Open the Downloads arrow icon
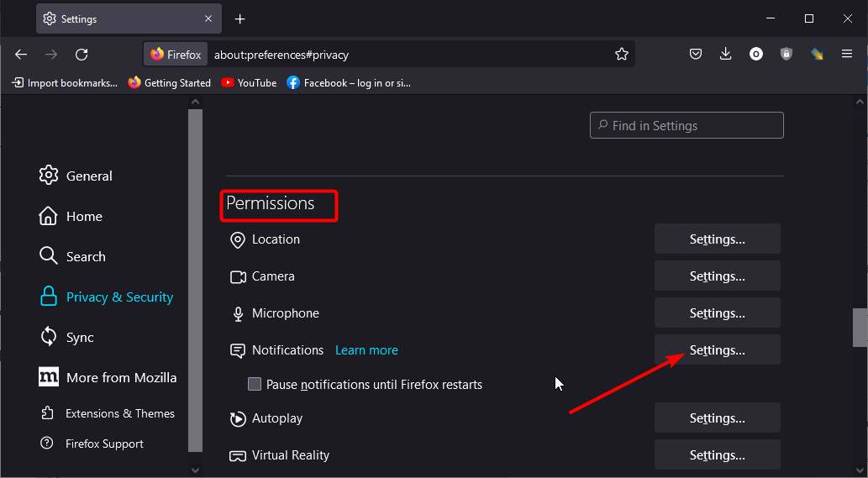868x478 pixels. coord(726,55)
